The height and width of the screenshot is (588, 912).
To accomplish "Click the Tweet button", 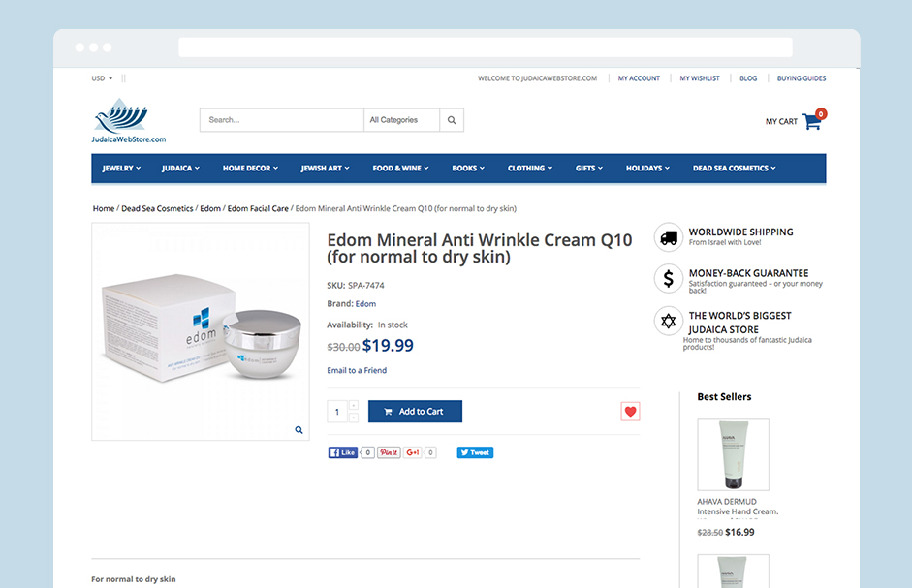I will [475, 452].
